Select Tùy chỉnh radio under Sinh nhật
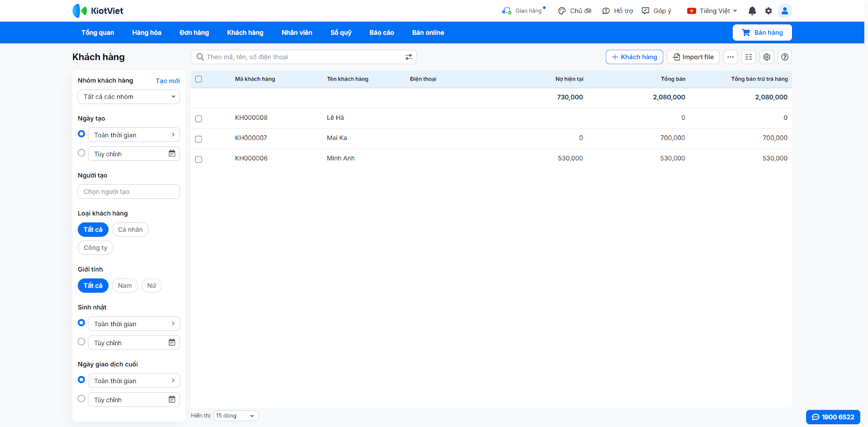 click(81, 342)
